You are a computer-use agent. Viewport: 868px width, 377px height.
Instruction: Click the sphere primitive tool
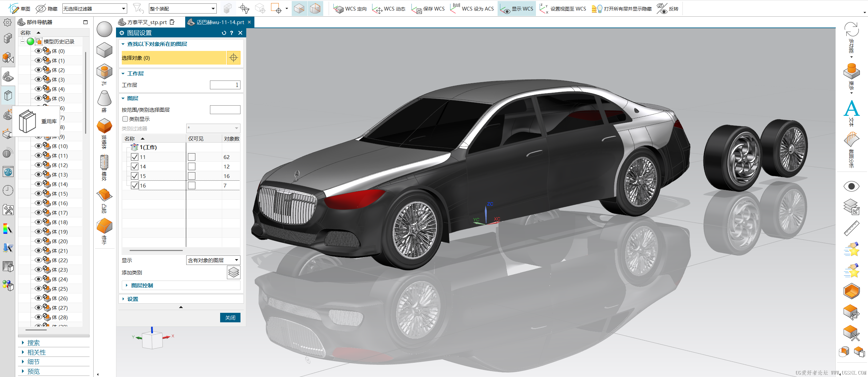pos(104,29)
